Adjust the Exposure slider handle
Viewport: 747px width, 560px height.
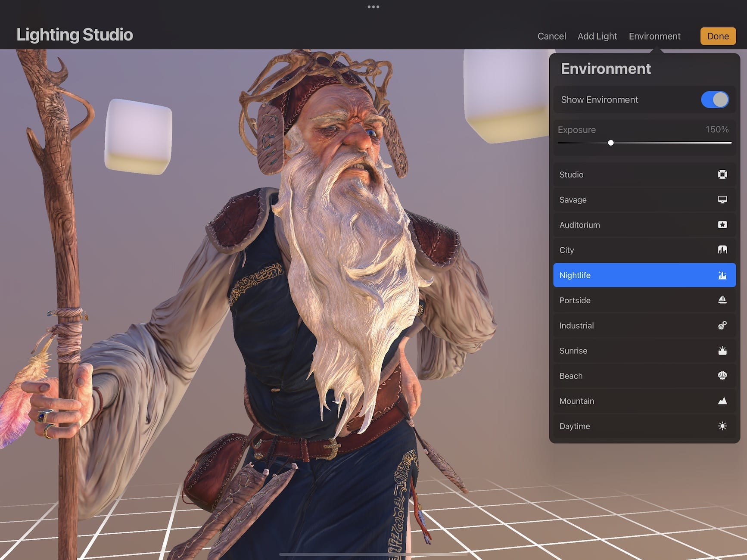tap(610, 143)
